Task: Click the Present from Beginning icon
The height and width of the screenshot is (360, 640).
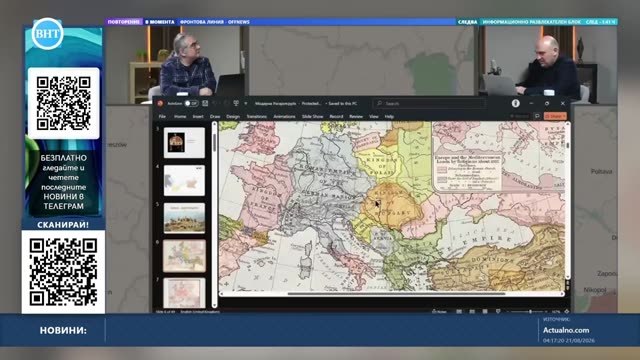Action: [x=236, y=104]
